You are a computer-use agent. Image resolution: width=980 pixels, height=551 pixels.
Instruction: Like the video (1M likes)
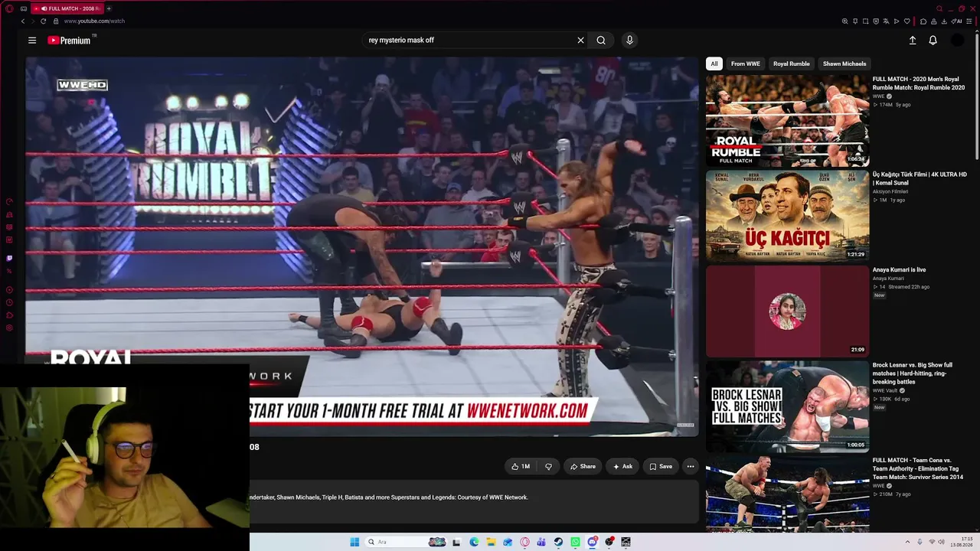[521, 466]
